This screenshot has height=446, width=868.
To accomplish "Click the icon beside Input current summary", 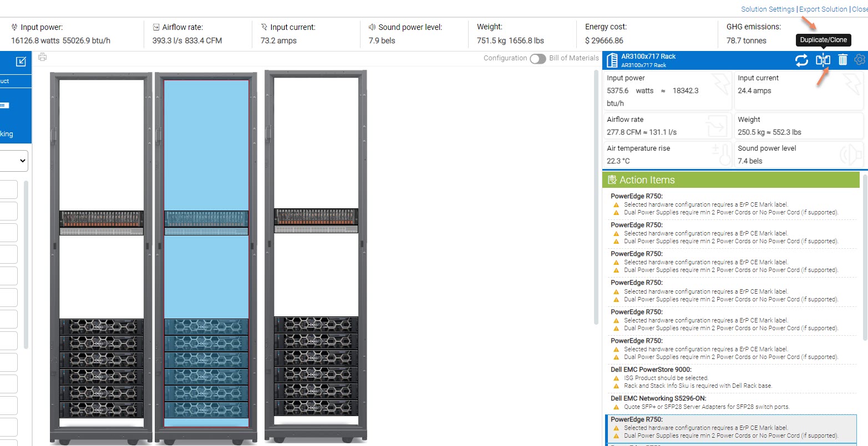I will [x=265, y=27].
